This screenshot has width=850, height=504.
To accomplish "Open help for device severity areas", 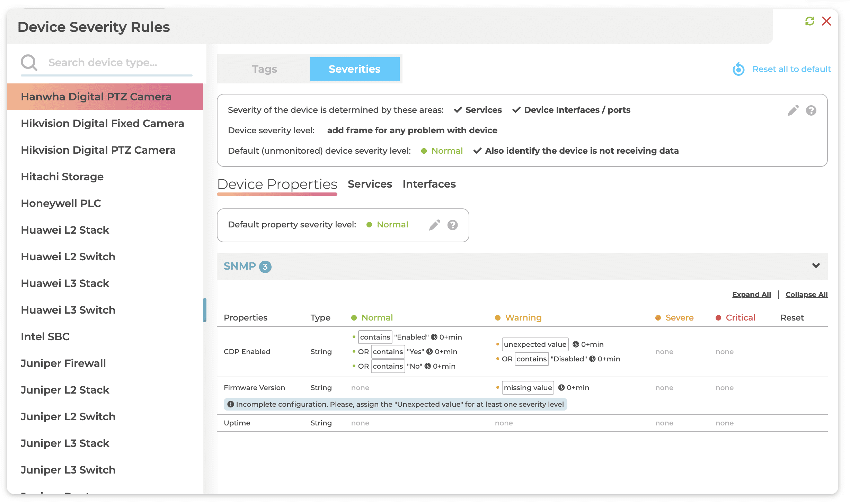I will coord(811,110).
